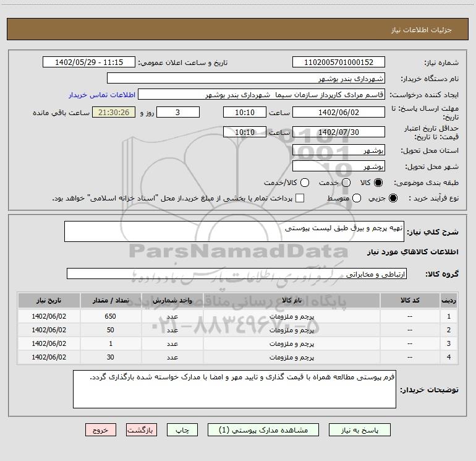Image resolution: width=476 pixels, height=461 pixels.
Task: Click the پاسخ به نیاز button
Action: (x=359, y=430)
